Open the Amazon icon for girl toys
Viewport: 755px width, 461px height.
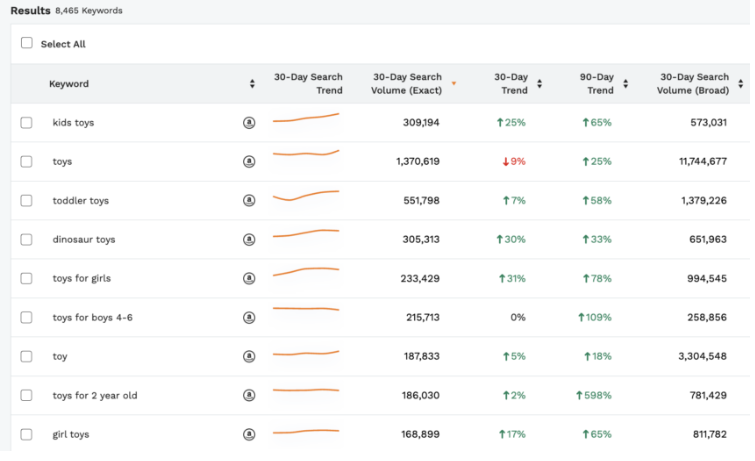click(x=249, y=435)
